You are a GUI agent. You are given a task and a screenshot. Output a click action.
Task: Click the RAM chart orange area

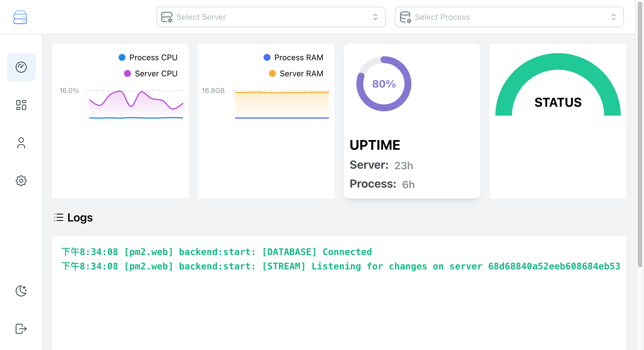point(282,105)
